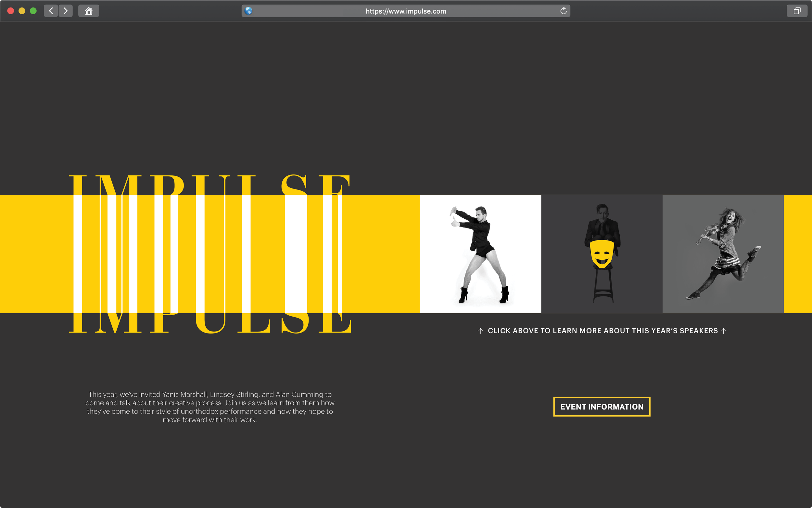Minimize the window with the yellow button

[x=22, y=11]
